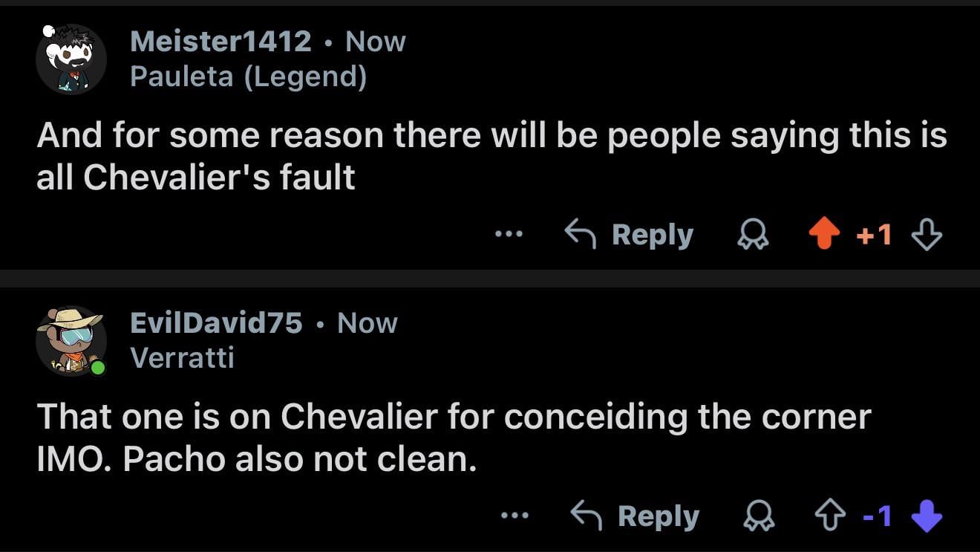Give an award to Meister1412's comment
This screenshot has width=980, height=552.
[752, 235]
